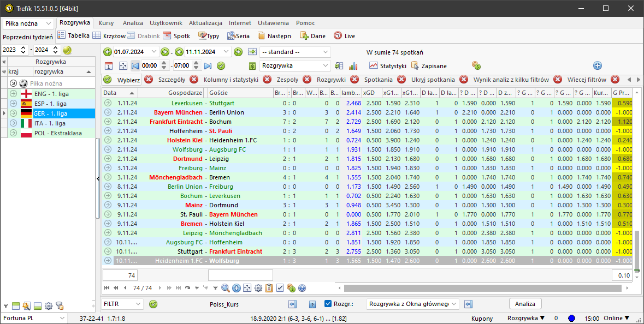Click the Analiza button
The width and height of the screenshot is (644, 324).
525,304
